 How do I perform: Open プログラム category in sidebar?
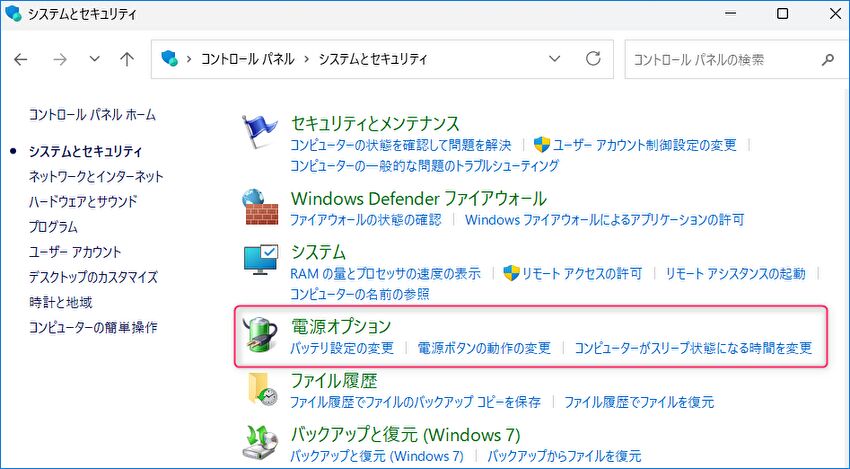pos(53,227)
